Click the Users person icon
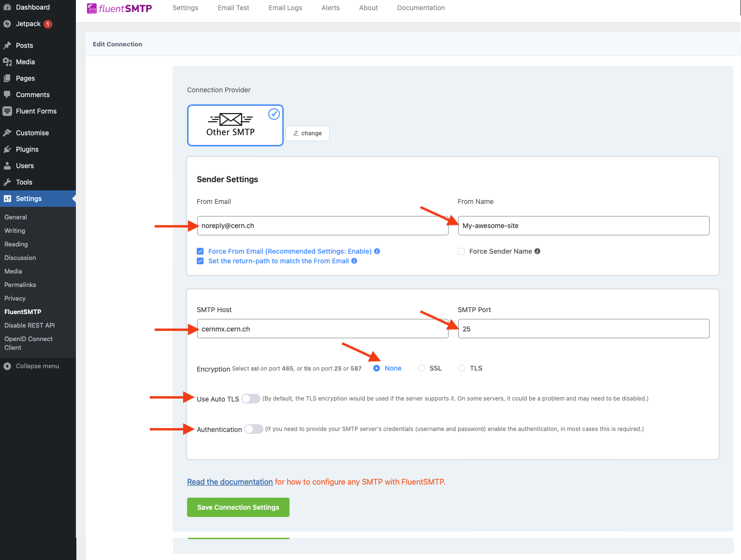This screenshot has height=560, width=741. (x=7, y=166)
